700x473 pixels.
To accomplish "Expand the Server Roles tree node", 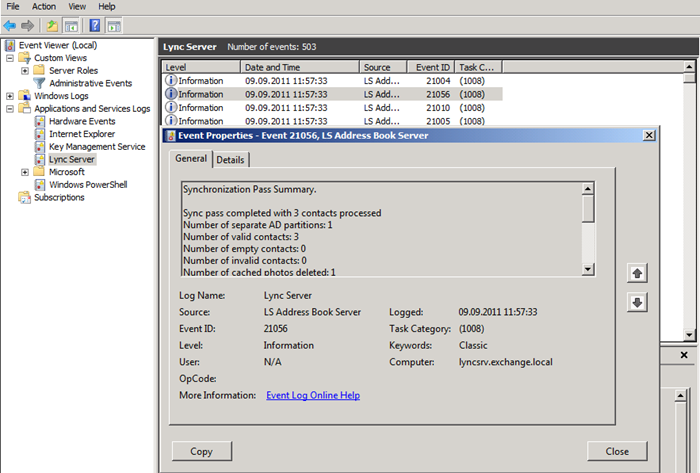I will 25,71.
